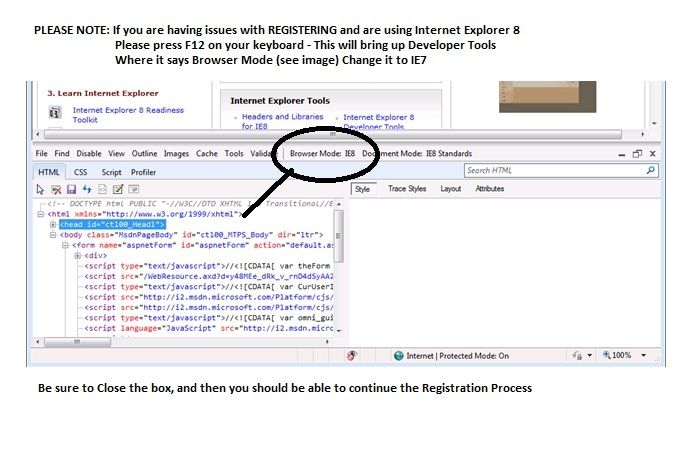Click the page scroll-right arrow
This screenshot has height=471, width=694.
click(643, 134)
